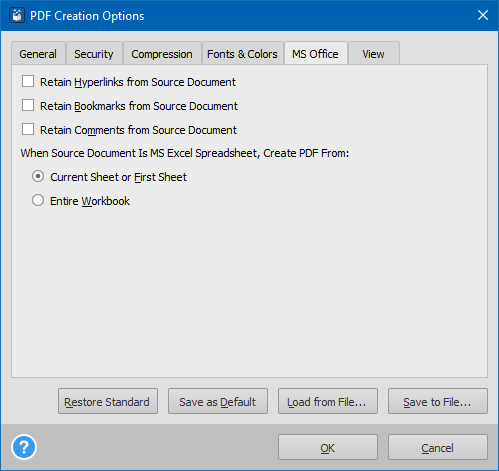The height and width of the screenshot is (471, 499).
Task: Open the Fonts & Colors tab
Action: [242, 53]
